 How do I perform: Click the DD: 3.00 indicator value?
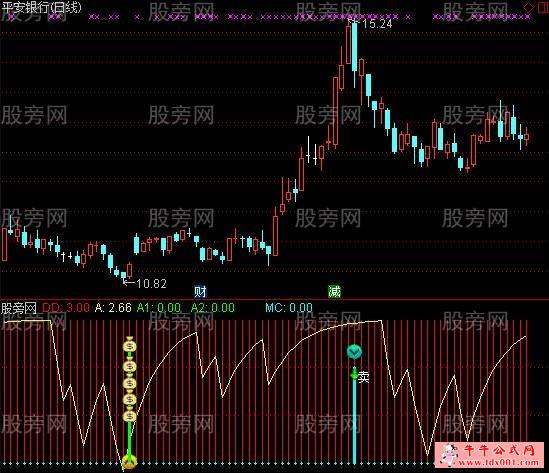[66, 308]
